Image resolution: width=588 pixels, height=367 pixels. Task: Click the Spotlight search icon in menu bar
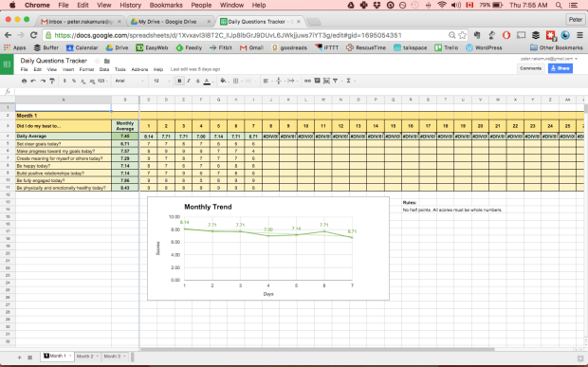[559, 5]
